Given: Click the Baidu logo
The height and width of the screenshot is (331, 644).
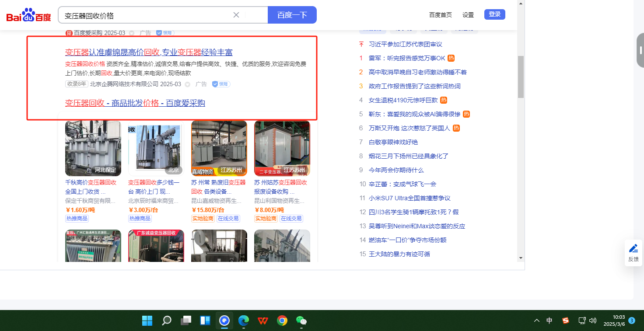Looking at the screenshot, I should click(x=28, y=16).
